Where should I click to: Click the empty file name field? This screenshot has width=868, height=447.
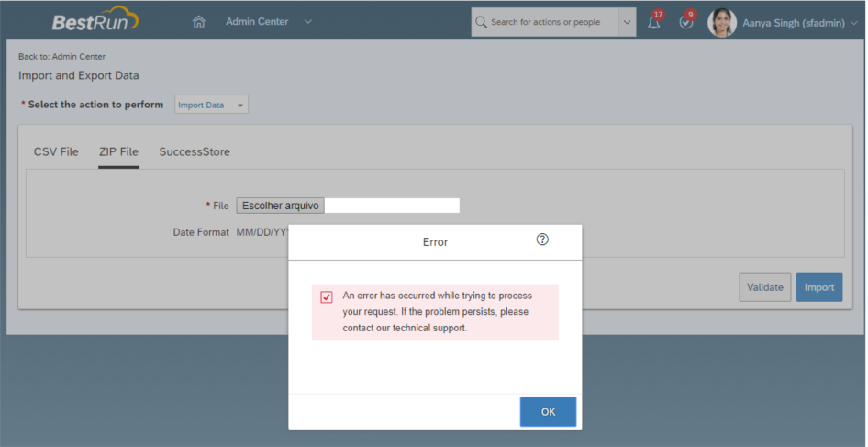coord(392,206)
